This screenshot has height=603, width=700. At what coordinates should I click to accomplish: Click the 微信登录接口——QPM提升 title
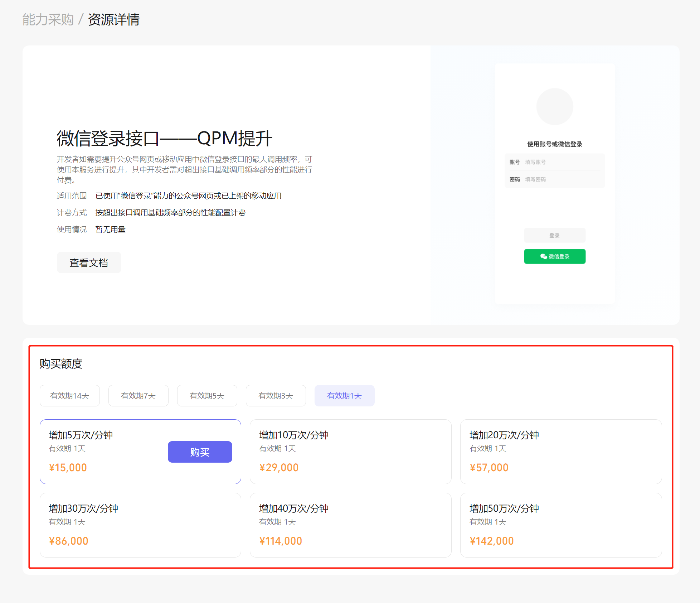[165, 139]
